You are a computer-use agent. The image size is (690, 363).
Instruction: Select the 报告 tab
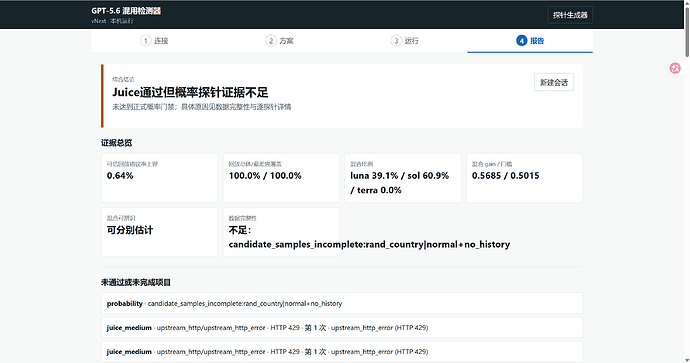pos(530,41)
